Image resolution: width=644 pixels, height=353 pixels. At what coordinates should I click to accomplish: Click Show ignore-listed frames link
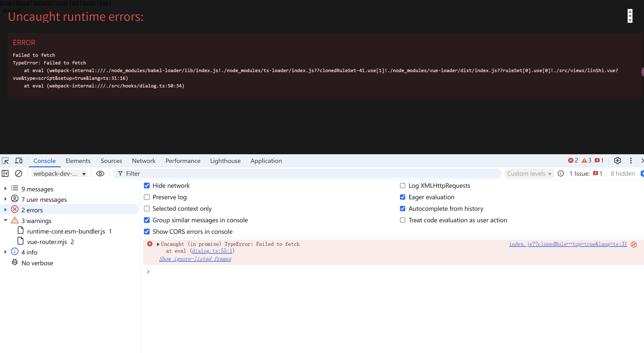195,259
